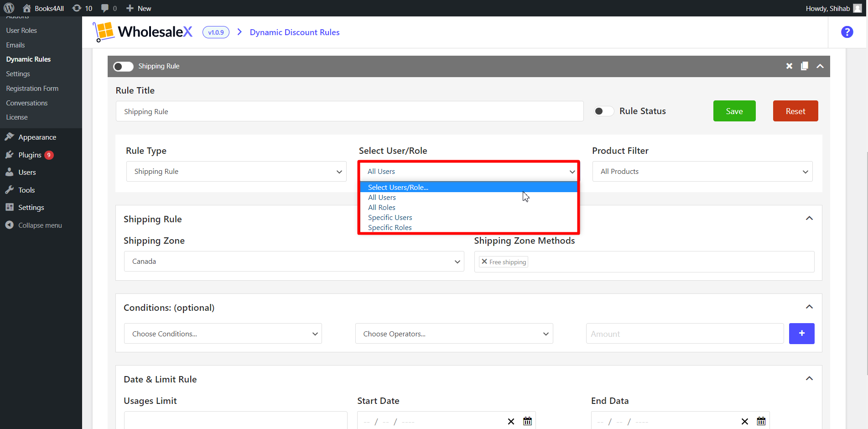Open the updates icon showing 10
Image resolution: width=868 pixels, height=429 pixels.
(x=77, y=8)
